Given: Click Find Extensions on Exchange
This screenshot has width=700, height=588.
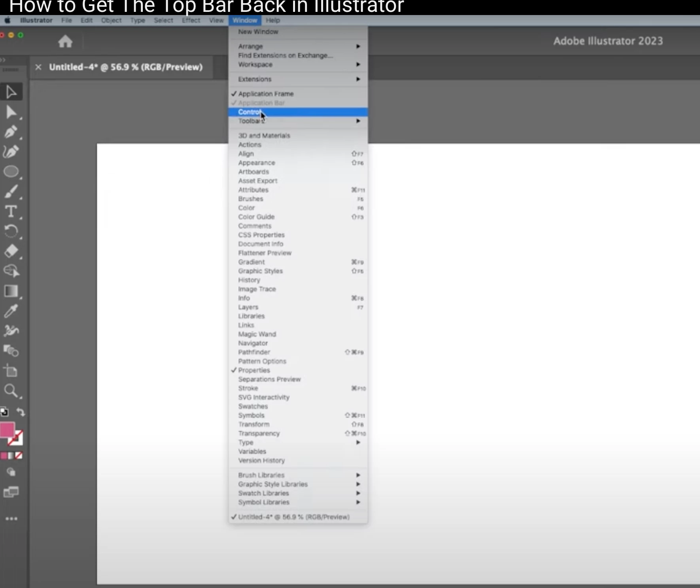Looking at the screenshot, I should point(298,55).
